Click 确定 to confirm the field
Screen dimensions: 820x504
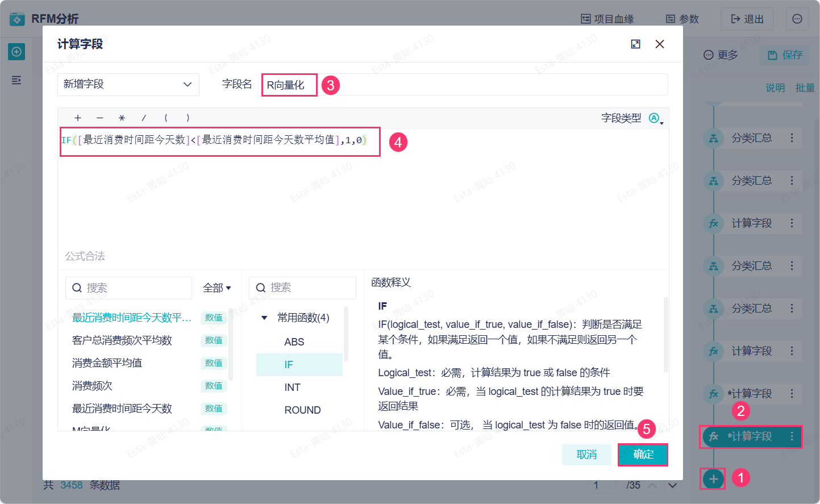pos(643,455)
